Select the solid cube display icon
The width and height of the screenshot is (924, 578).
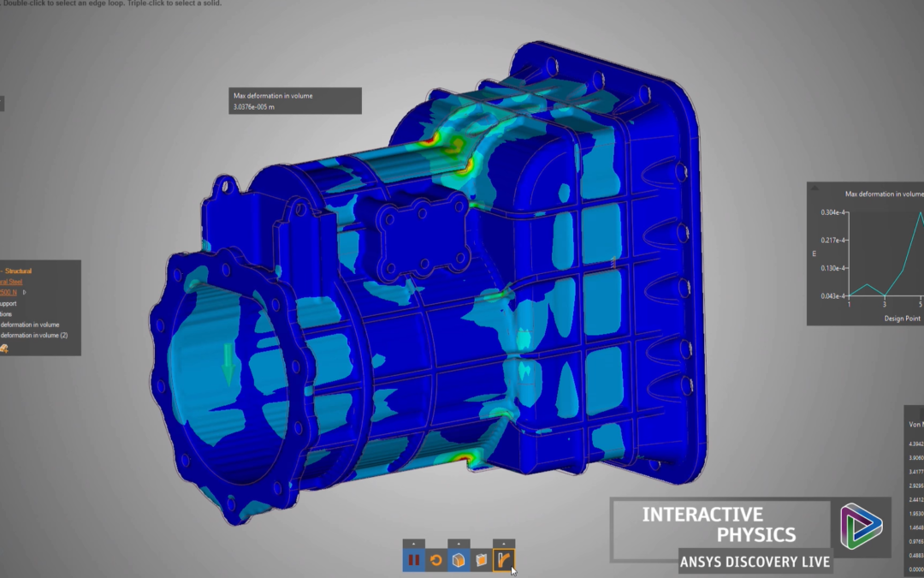point(459,560)
